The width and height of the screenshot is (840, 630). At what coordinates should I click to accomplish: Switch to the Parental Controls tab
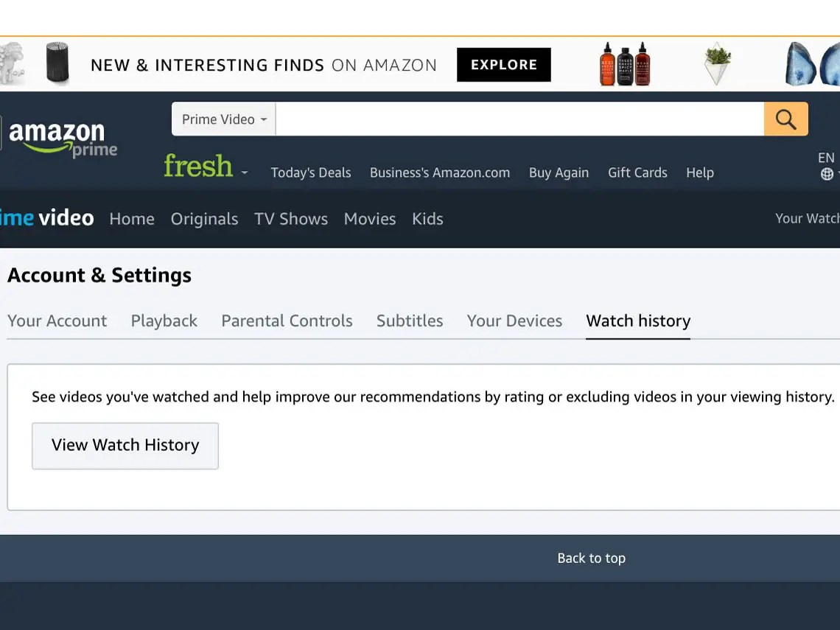[x=287, y=321]
